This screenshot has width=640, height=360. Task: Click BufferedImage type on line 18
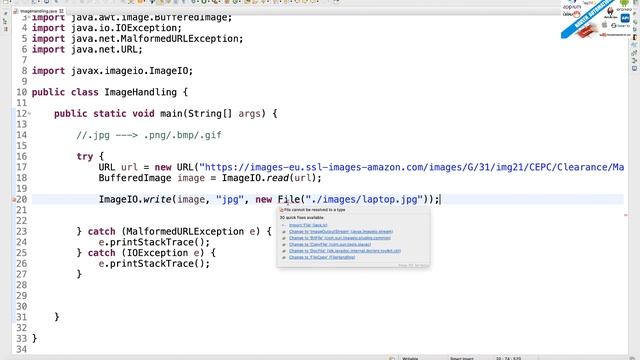(135, 178)
